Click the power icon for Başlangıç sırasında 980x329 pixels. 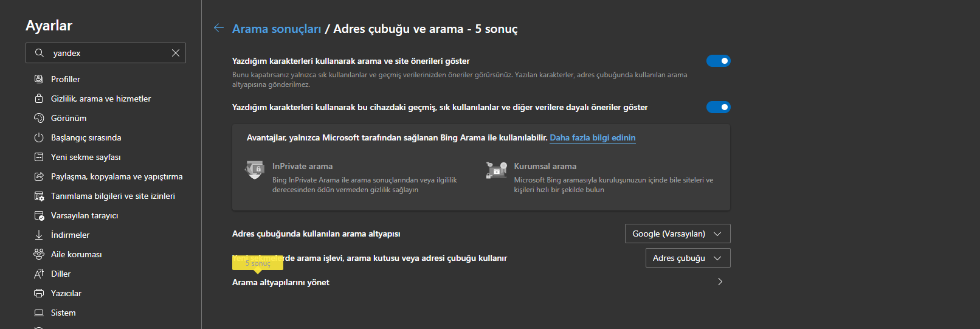39,137
